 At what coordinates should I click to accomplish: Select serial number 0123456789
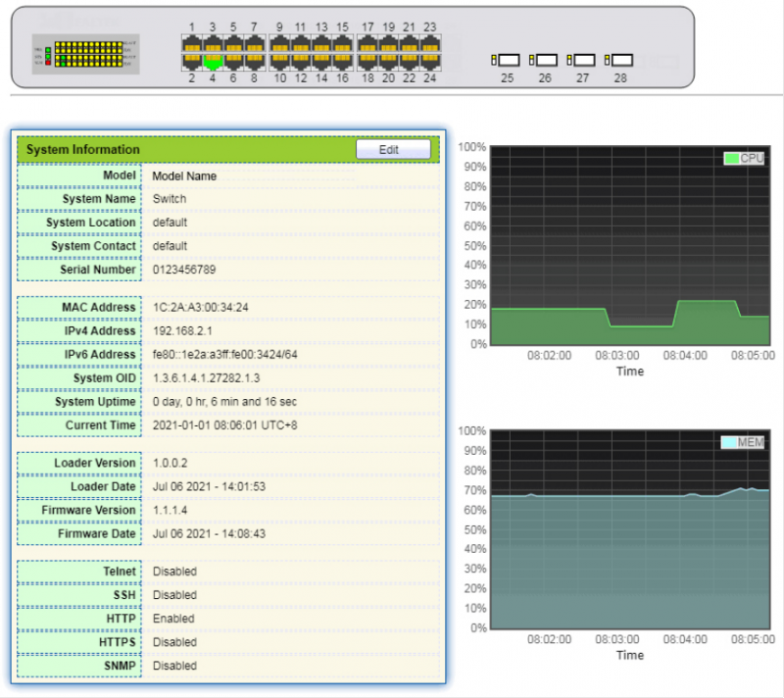184,270
